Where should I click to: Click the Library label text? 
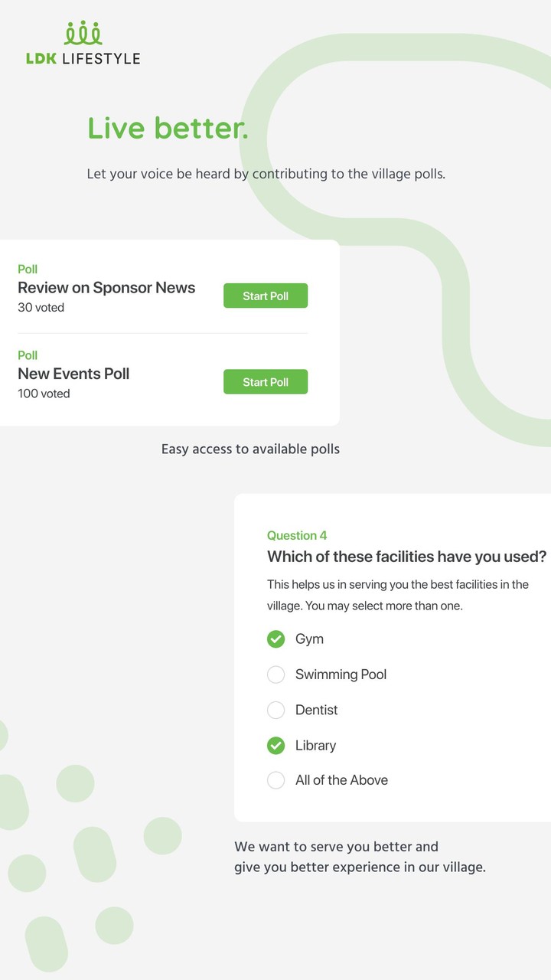point(316,745)
